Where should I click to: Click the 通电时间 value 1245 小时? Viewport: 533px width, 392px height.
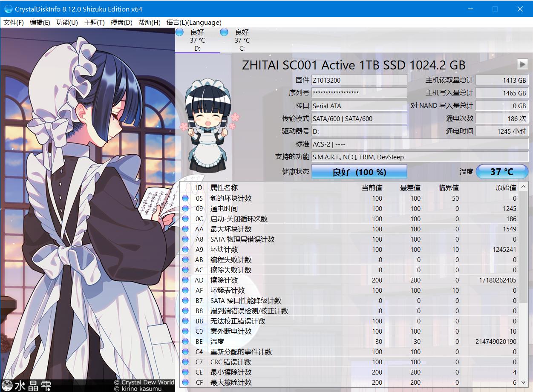tap(502, 131)
